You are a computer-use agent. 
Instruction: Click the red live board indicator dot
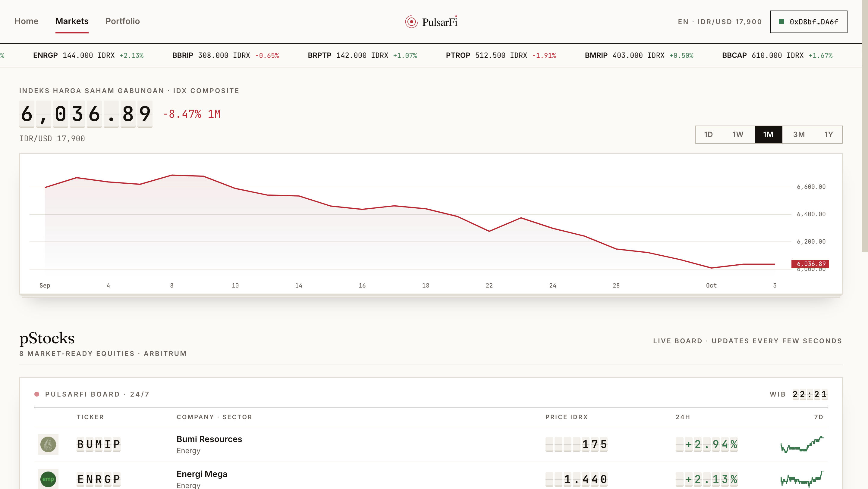(37, 394)
